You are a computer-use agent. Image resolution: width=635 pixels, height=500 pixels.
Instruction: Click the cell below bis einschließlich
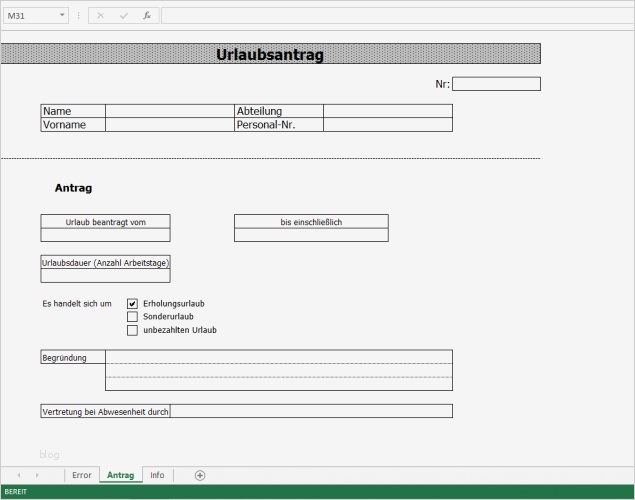(311, 235)
